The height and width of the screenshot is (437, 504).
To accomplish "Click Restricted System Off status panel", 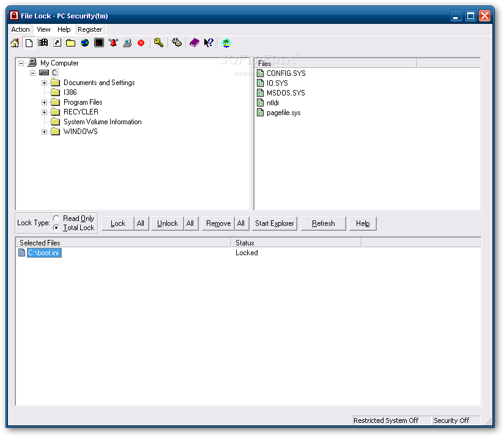I will (x=391, y=420).
